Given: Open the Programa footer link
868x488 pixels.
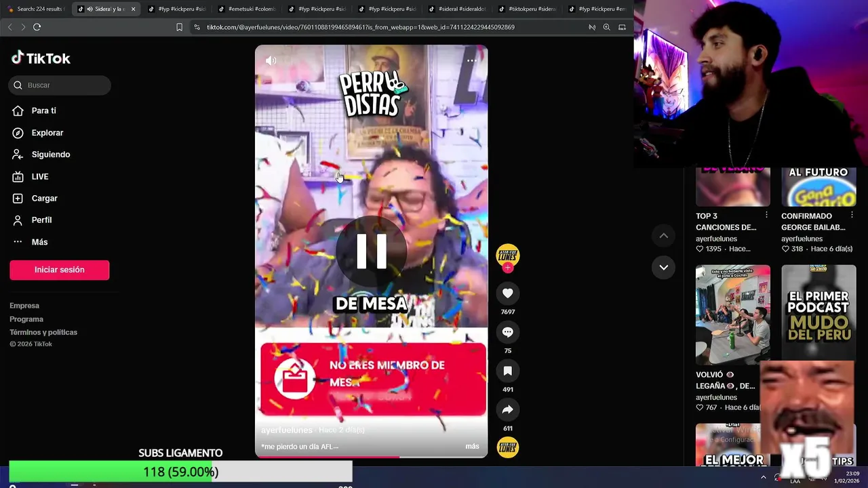Looking at the screenshot, I should click(x=26, y=319).
